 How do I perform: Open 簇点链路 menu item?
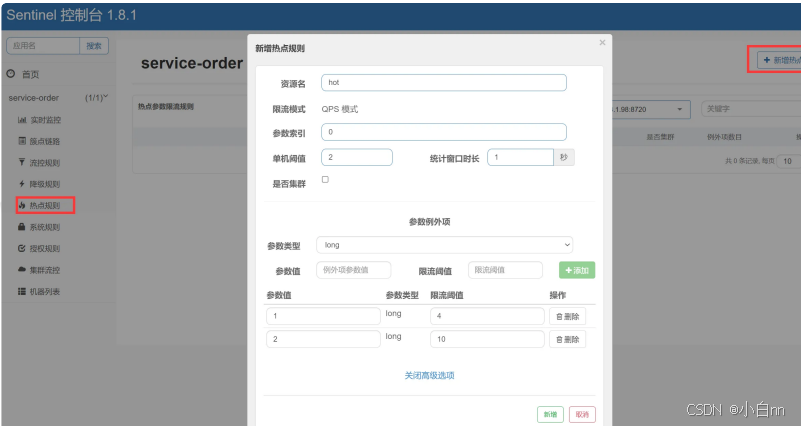click(44, 141)
